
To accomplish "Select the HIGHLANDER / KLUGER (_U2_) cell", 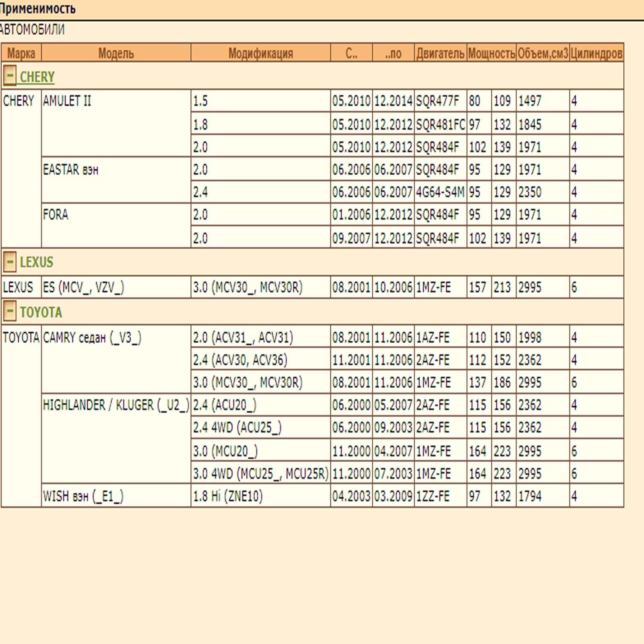I will (x=116, y=438).
